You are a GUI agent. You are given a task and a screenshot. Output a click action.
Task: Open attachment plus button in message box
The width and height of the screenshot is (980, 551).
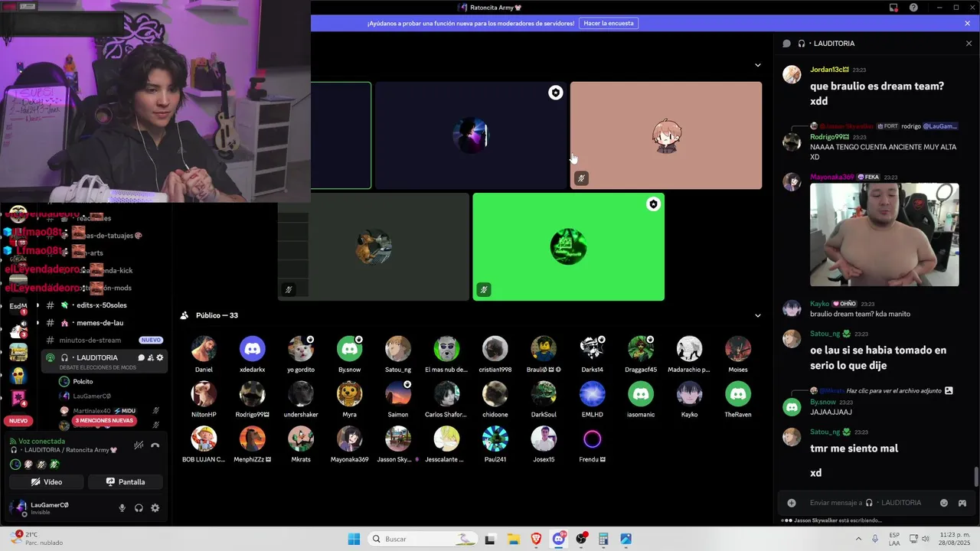coord(792,503)
